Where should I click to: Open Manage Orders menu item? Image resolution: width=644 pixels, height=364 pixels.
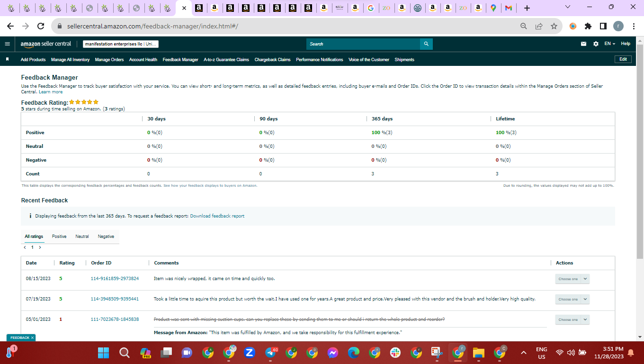pos(109,60)
